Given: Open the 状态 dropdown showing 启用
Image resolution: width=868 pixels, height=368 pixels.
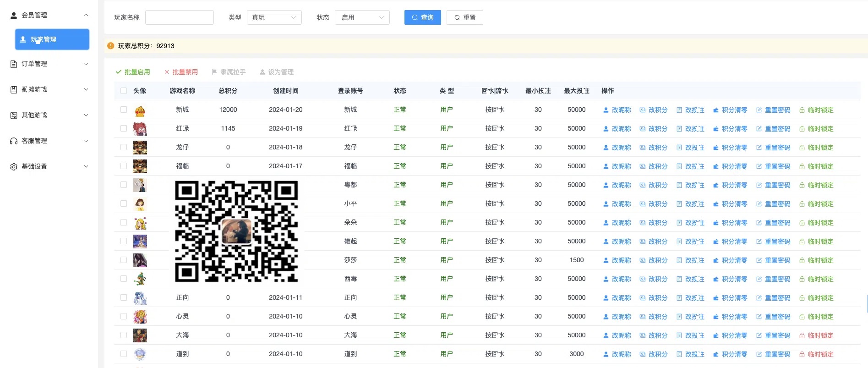Looking at the screenshot, I should click(362, 17).
